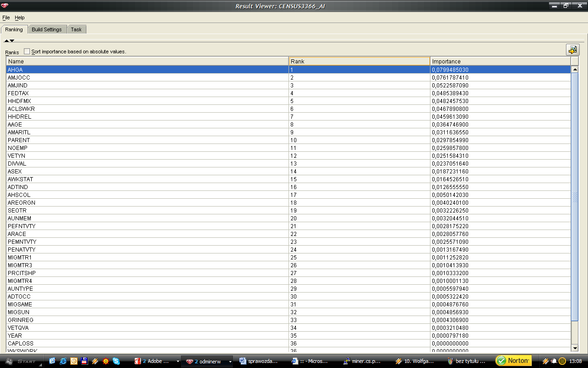
Task: Click the floppy disk quick launch icon
Action: (84, 361)
